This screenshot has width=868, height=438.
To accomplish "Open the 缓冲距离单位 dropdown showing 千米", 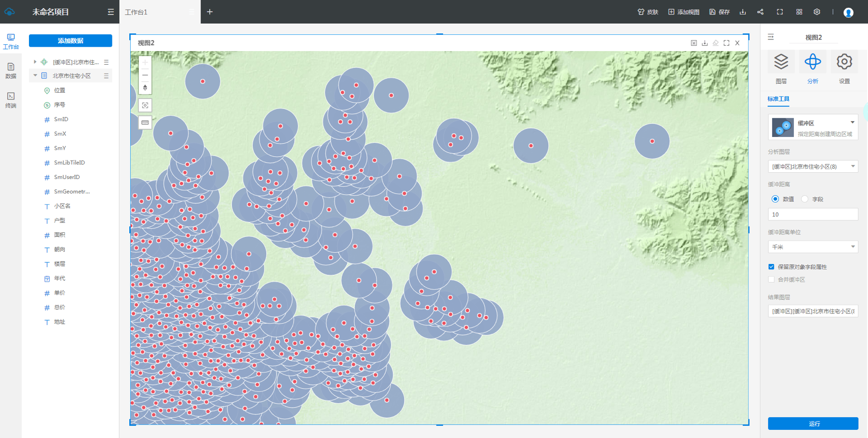I will click(x=813, y=247).
